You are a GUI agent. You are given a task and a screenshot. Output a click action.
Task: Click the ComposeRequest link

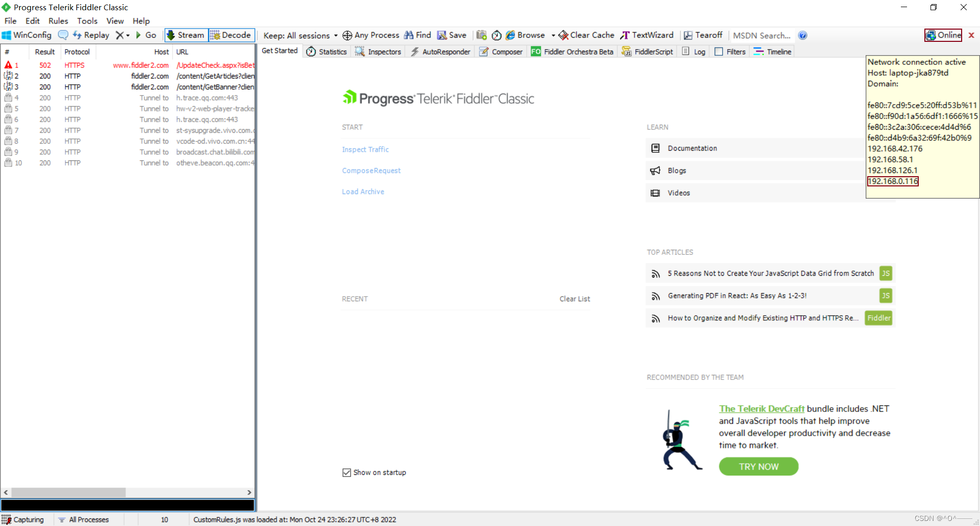(371, 171)
